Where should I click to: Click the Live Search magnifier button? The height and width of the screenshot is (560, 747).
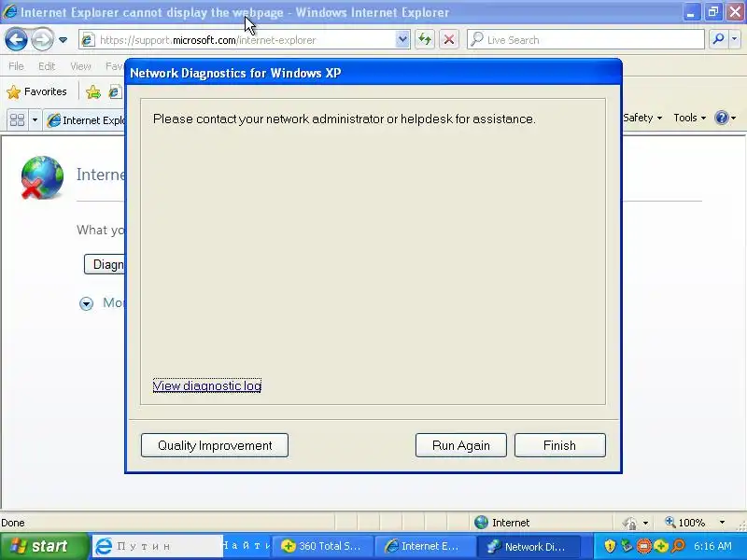pyautogui.click(x=718, y=39)
